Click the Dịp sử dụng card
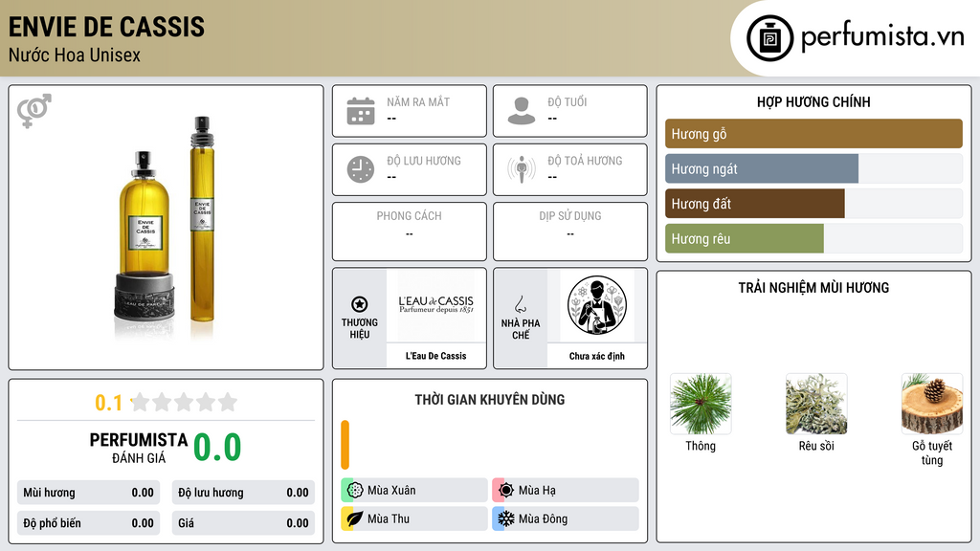 pos(570,231)
